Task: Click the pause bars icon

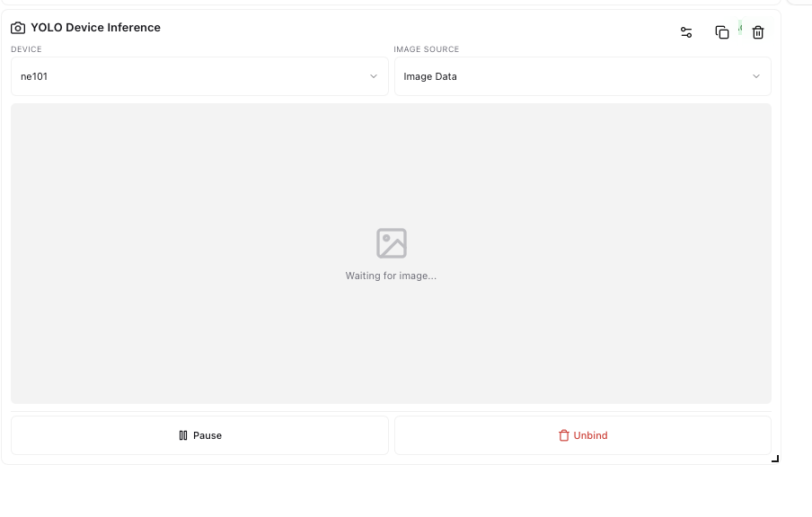Action: pos(183,435)
